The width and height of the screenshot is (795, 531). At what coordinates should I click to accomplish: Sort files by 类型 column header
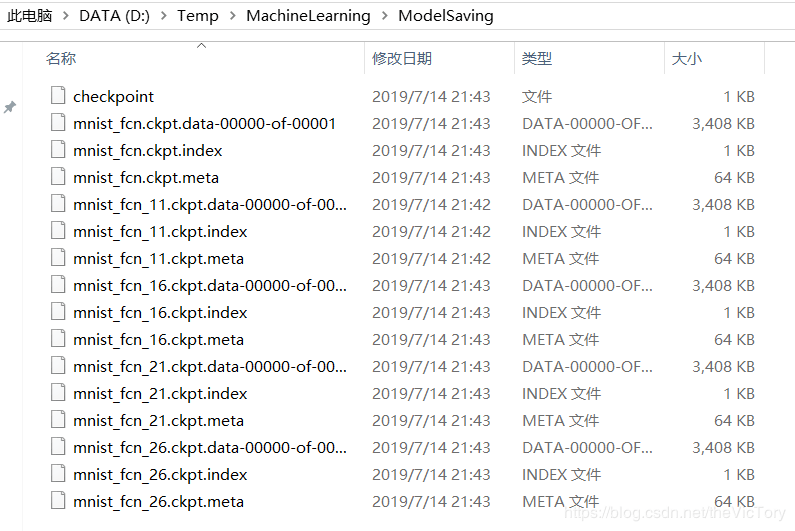537,58
